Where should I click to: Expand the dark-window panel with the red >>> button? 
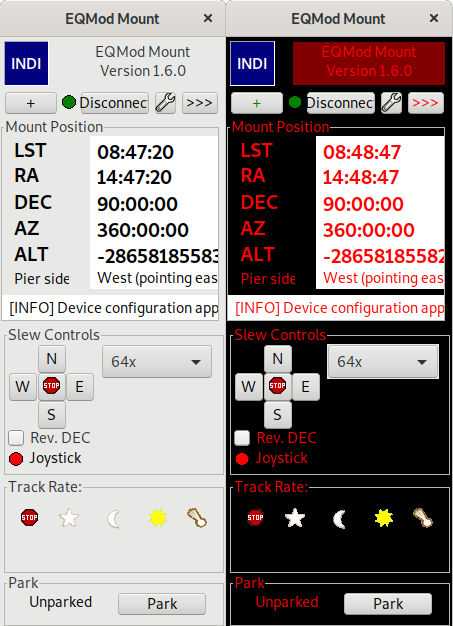[425, 103]
